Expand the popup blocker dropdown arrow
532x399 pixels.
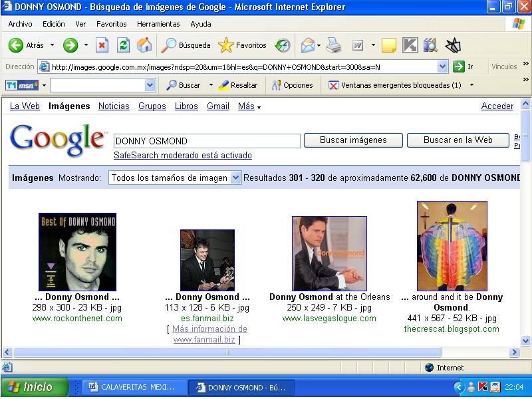click(x=471, y=85)
